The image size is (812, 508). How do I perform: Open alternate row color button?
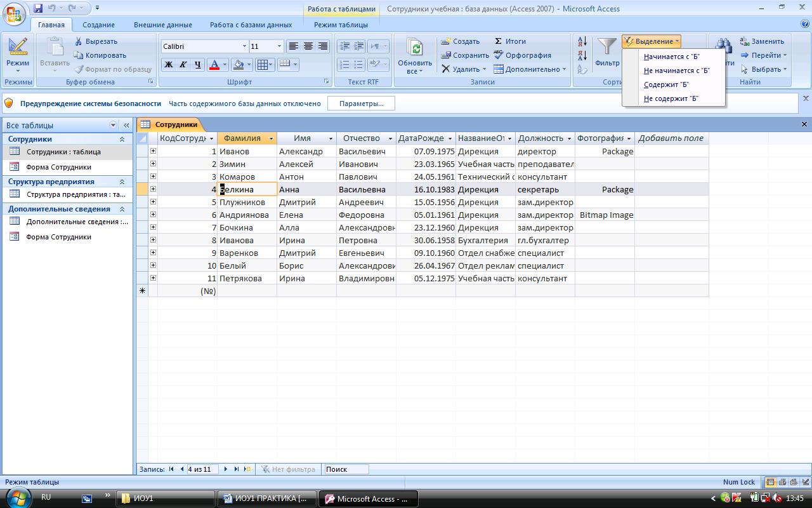287,65
